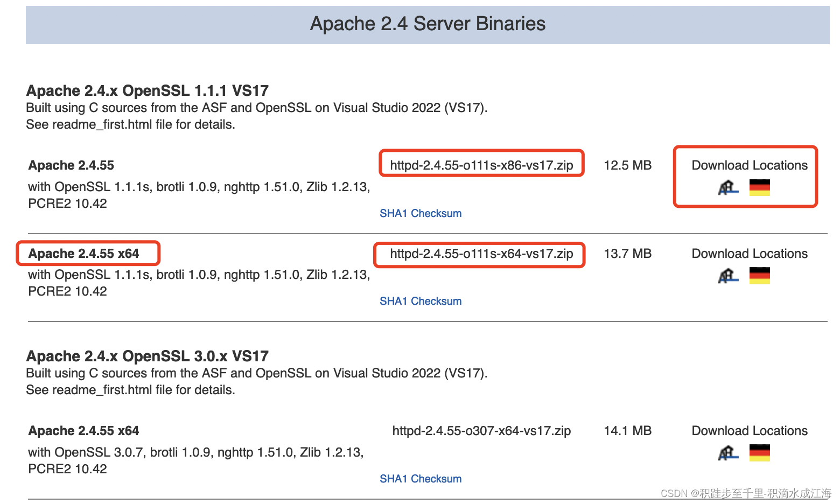Image resolution: width=840 pixels, height=504 pixels.
Task: Click the Apache Lounge icon for httpd-2.4.55-o111s-x64
Action: tap(728, 276)
